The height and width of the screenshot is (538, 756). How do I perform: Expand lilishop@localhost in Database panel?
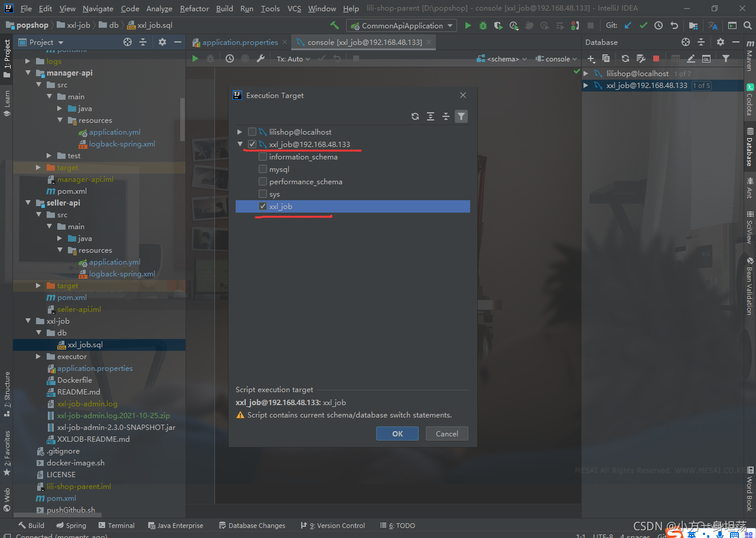(586, 74)
